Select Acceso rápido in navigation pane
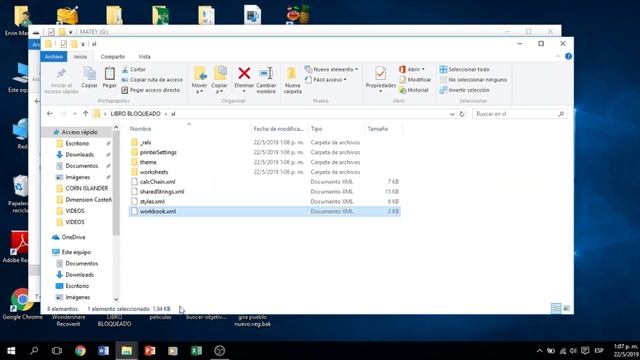Image resolution: width=640 pixels, height=360 pixels. [x=79, y=132]
